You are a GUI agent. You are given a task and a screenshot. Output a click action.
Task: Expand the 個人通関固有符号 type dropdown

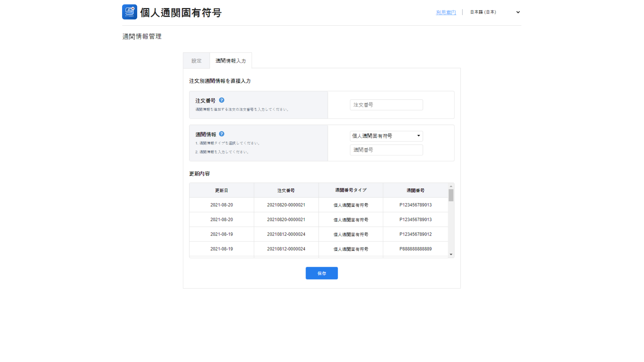click(x=386, y=136)
